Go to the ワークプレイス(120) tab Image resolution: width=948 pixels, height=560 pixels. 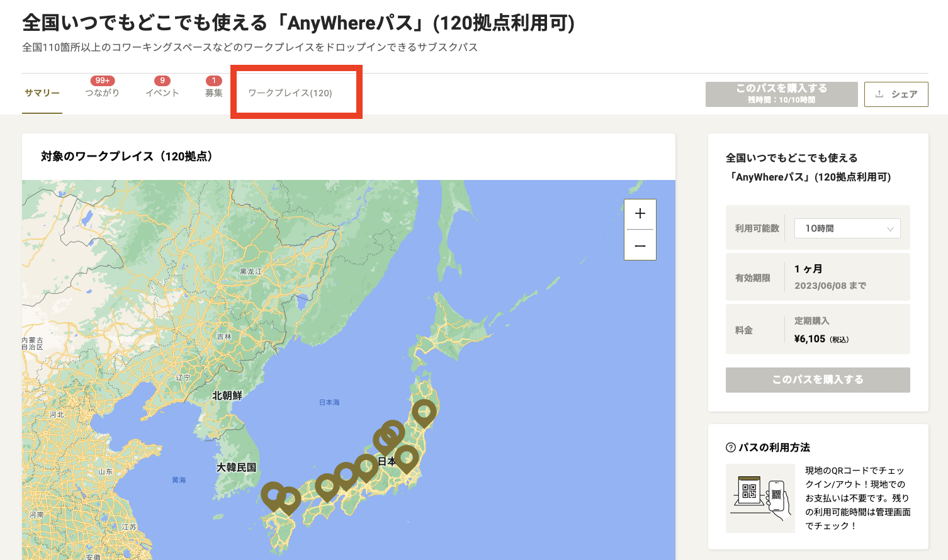290,93
